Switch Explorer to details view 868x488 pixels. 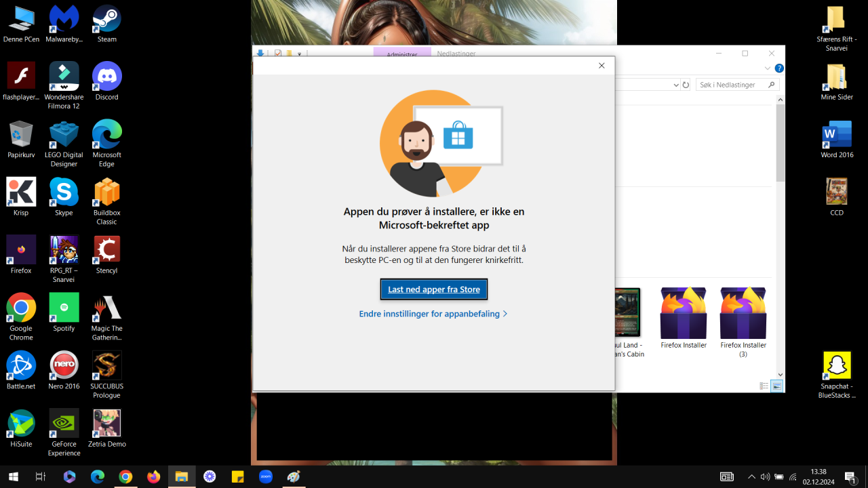[764, 386]
